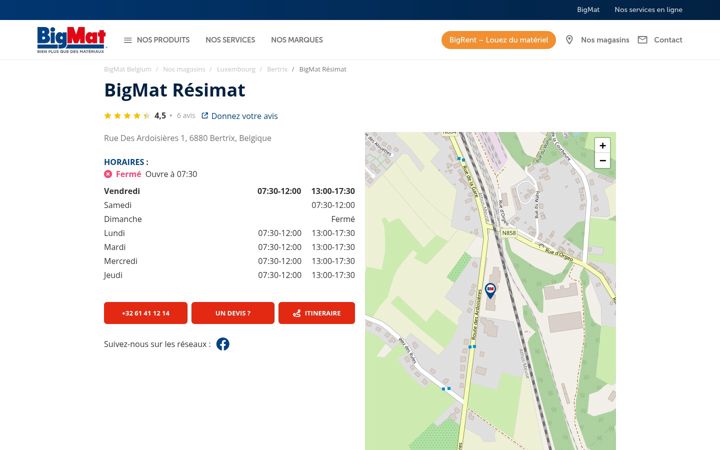Click Donnez votre avis link
The height and width of the screenshot is (450, 720).
pos(244,116)
